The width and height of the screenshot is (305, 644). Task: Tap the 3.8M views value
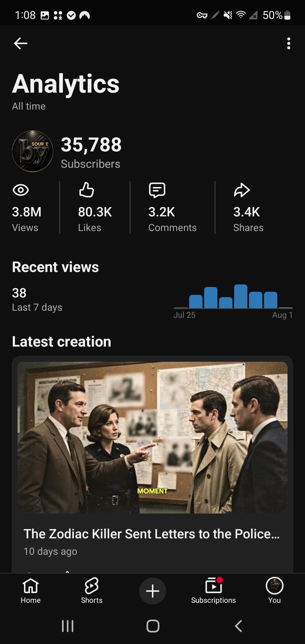(x=27, y=212)
